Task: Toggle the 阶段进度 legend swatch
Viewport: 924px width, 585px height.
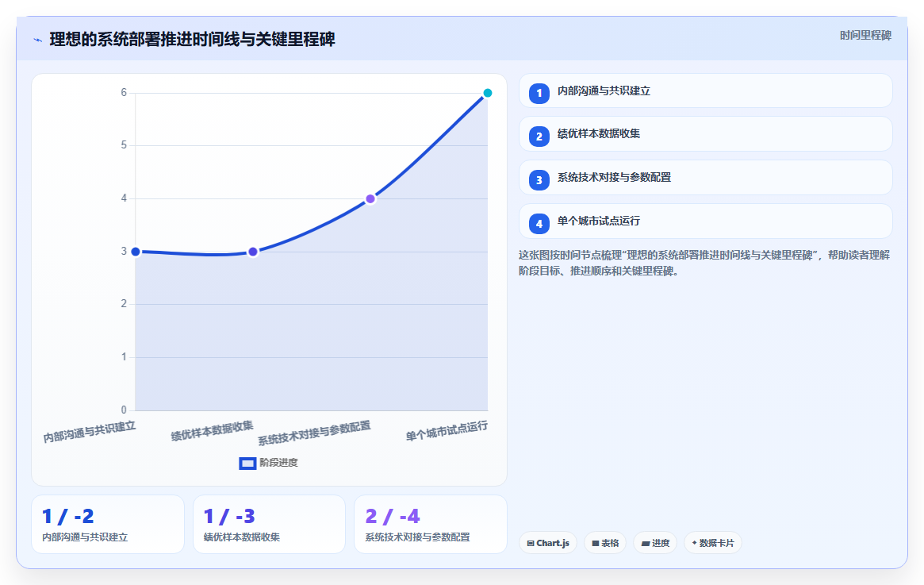Action: [x=247, y=464]
